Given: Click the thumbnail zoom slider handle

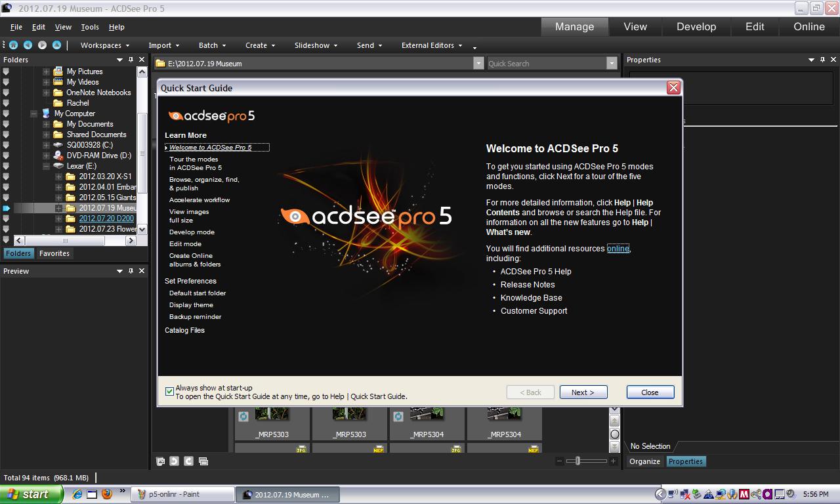Looking at the screenshot, I should 577,461.
